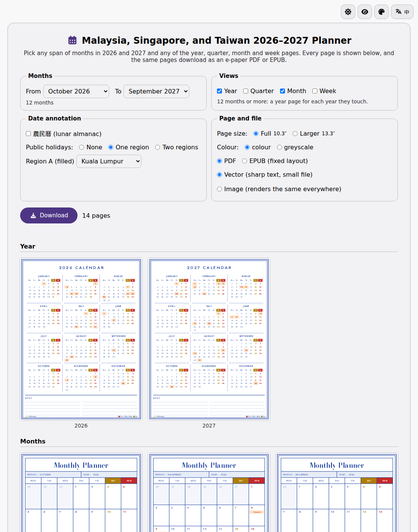Screen dimensions: 418x532
Task: Switch language with the translate icon button
Action: coord(402,12)
